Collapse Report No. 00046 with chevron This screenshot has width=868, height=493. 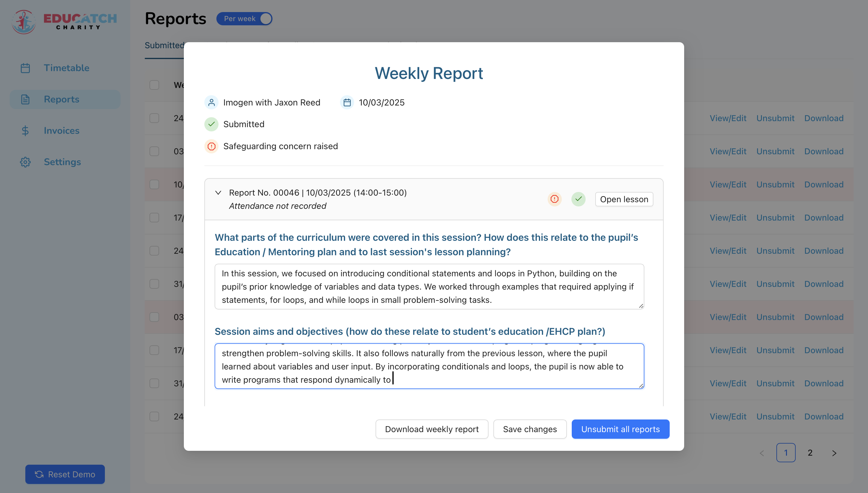click(x=218, y=193)
